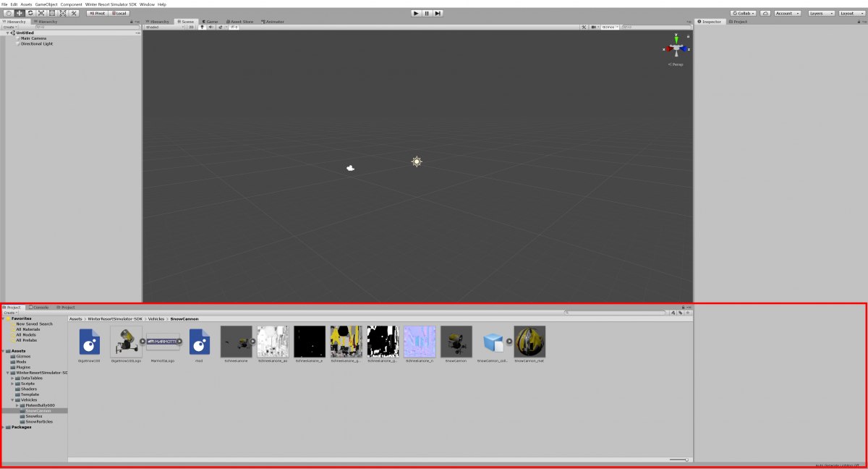This screenshot has width=868, height=469.
Task: Click the Step forward button
Action: (x=438, y=13)
